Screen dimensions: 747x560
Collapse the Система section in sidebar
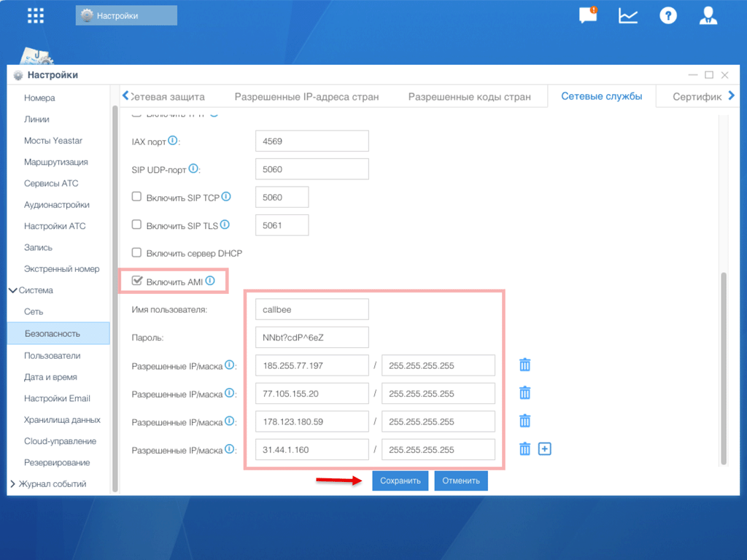pos(13,290)
